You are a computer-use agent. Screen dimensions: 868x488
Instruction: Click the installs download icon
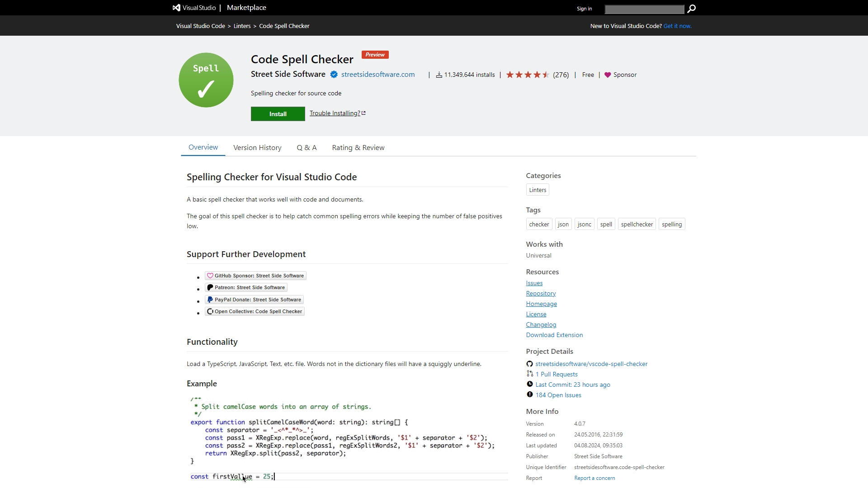point(439,75)
